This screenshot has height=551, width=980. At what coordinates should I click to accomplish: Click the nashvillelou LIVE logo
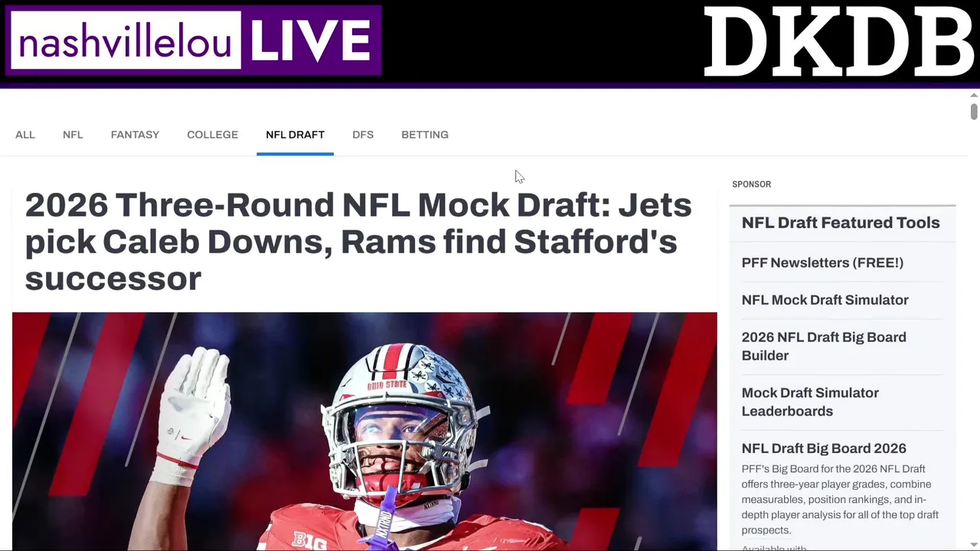(x=194, y=41)
